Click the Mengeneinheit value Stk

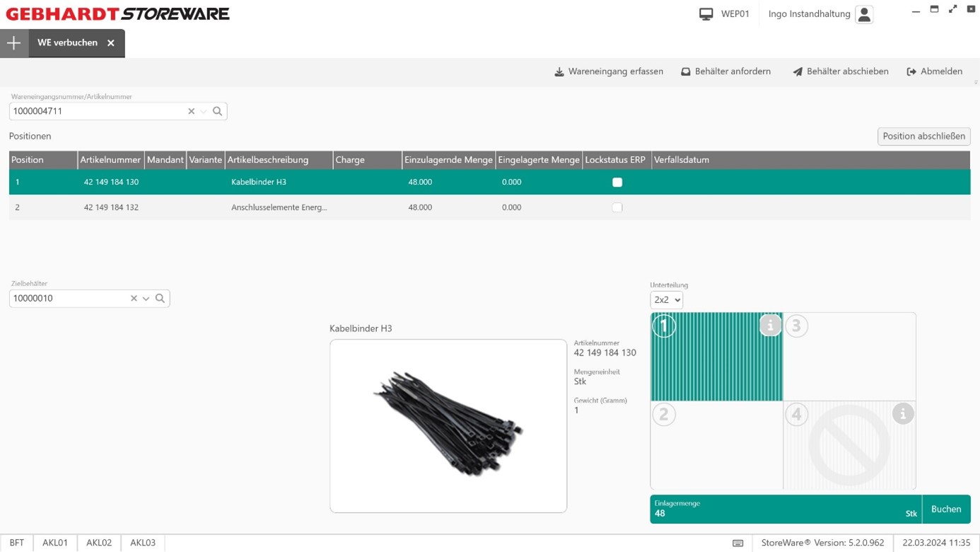pos(580,381)
